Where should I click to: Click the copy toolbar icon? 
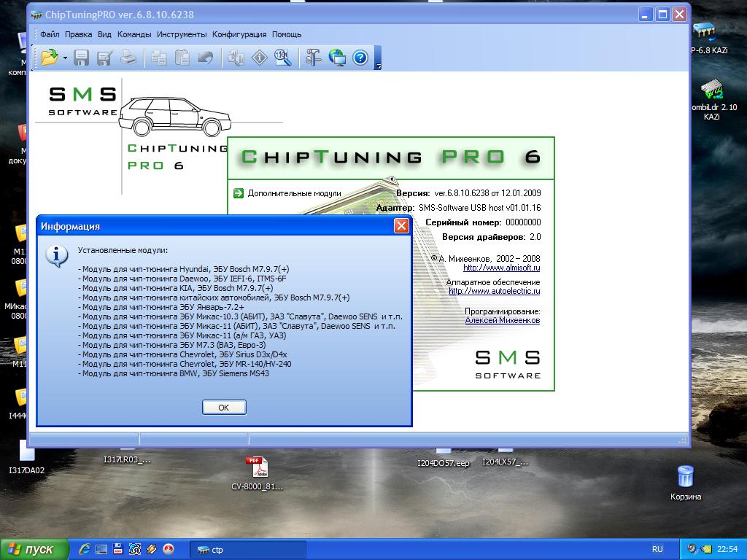(158, 58)
